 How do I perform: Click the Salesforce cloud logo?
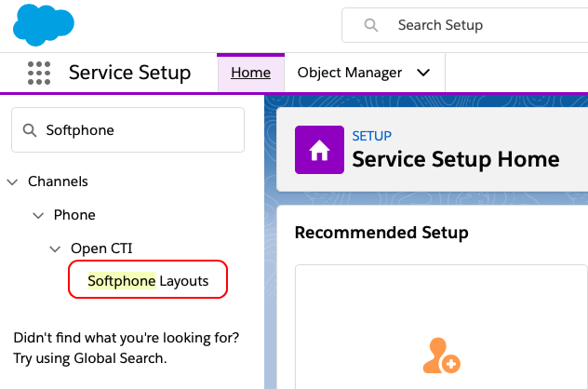click(44, 25)
